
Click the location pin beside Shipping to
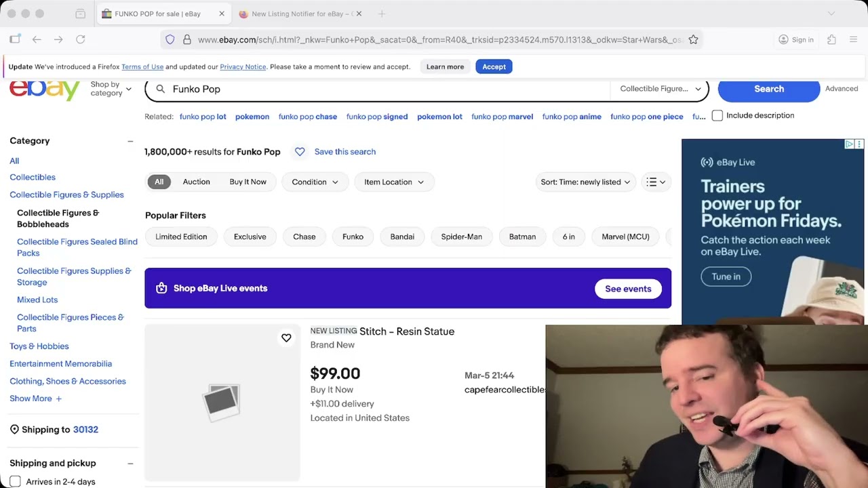[x=14, y=430]
